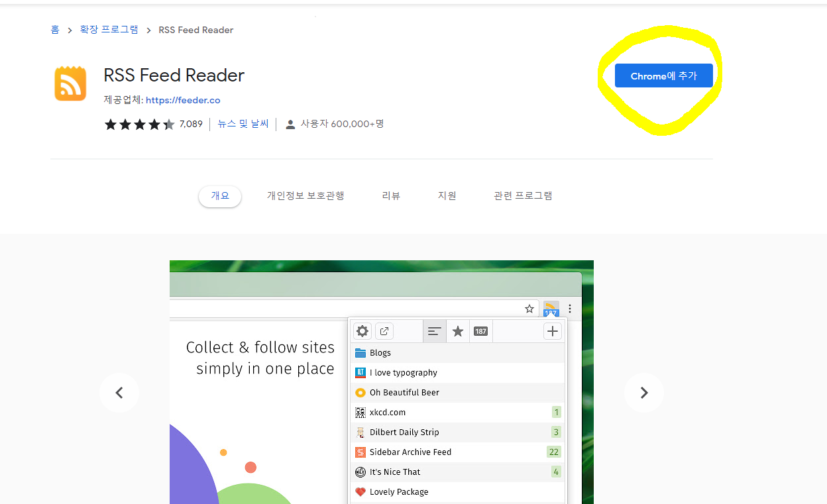Click the three-dot browser menu icon

[x=570, y=309]
